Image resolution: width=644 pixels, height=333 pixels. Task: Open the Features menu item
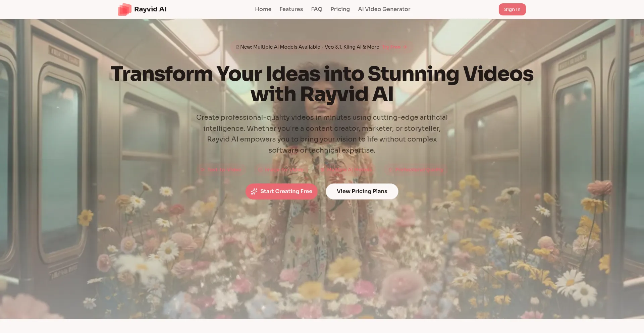pos(291,9)
